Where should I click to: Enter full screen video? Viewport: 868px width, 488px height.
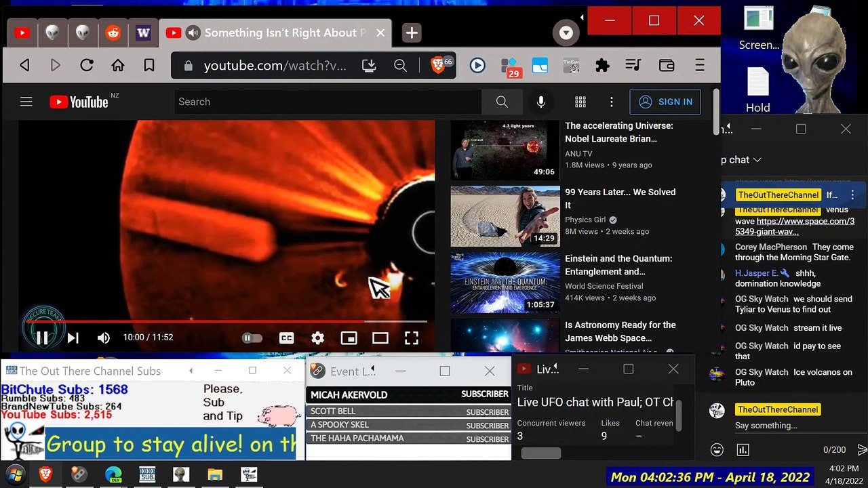(412, 338)
